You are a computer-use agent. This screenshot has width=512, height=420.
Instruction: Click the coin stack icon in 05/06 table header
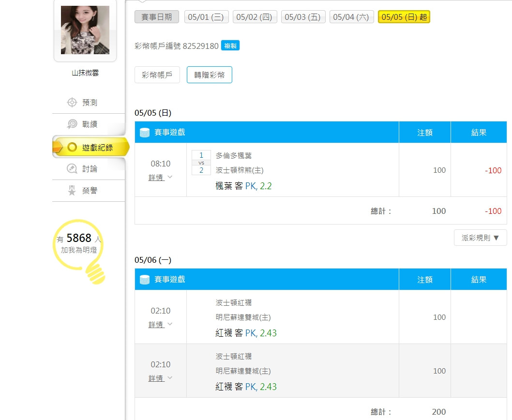pos(144,280)
